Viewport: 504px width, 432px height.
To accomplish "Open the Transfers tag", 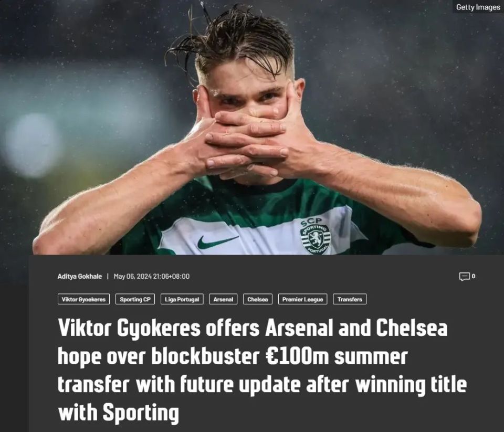I will point(350,299).
